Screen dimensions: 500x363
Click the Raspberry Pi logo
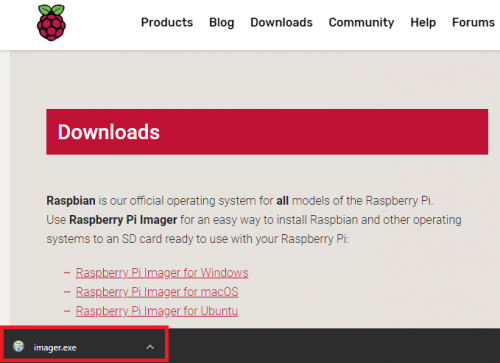pos(51,23)
